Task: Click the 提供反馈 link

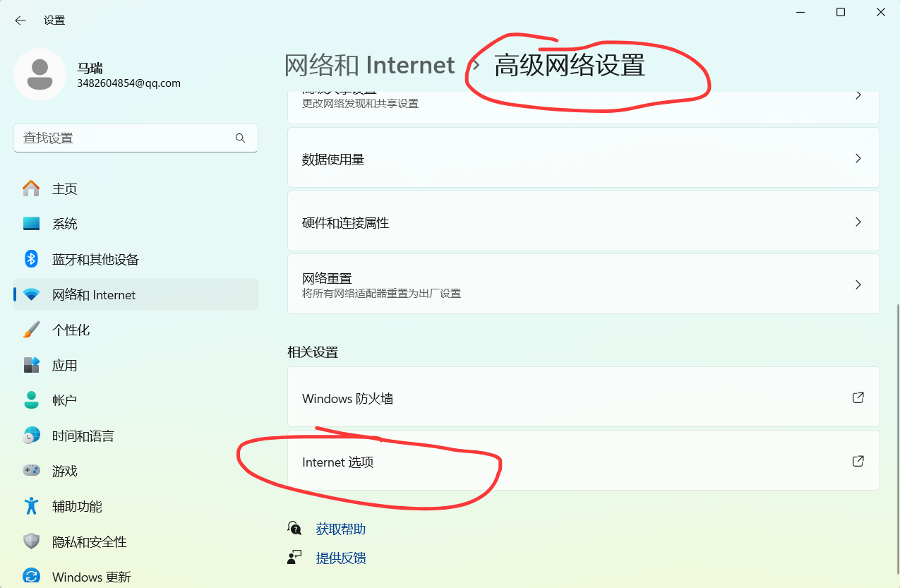Action: [341, 558]
